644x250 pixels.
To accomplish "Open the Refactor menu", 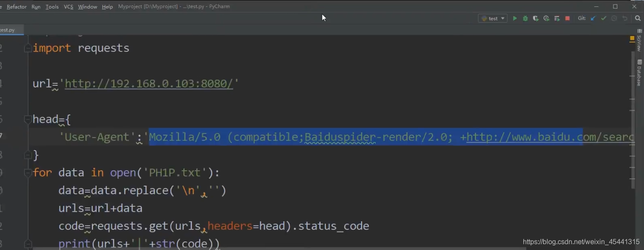I will click(x=17, y=7).
